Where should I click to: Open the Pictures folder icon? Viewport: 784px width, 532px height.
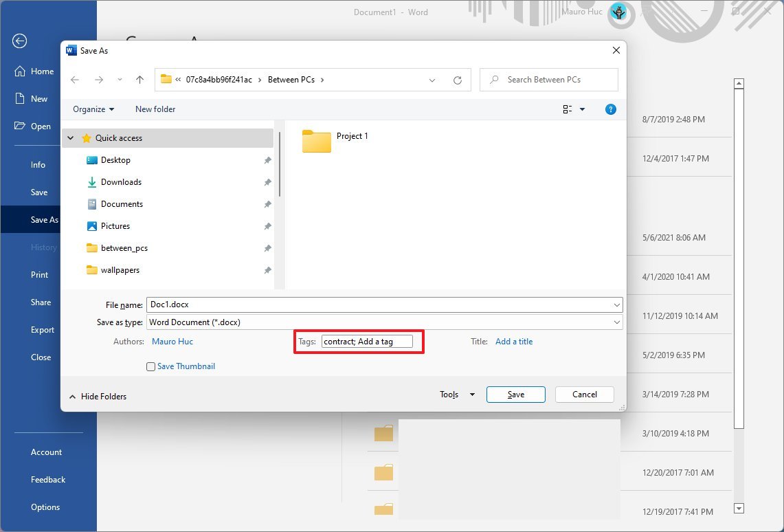[91, 225]
